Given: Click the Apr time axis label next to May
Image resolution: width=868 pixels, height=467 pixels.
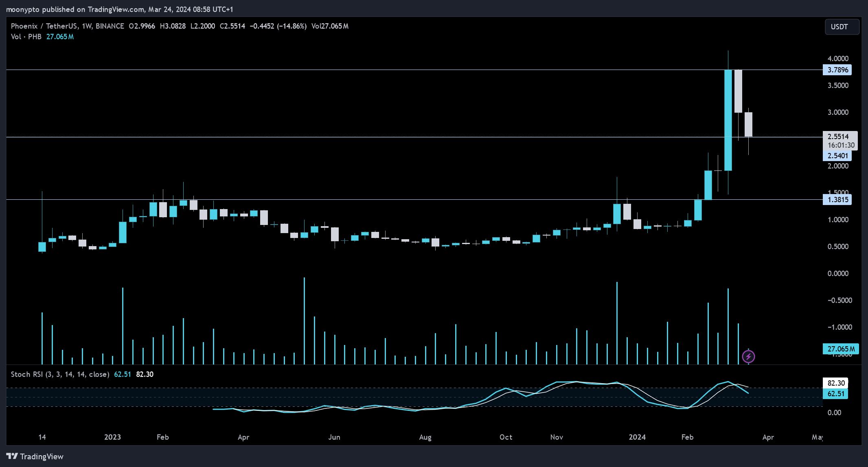Looking at the screenshot, I should tap(768, 437).
